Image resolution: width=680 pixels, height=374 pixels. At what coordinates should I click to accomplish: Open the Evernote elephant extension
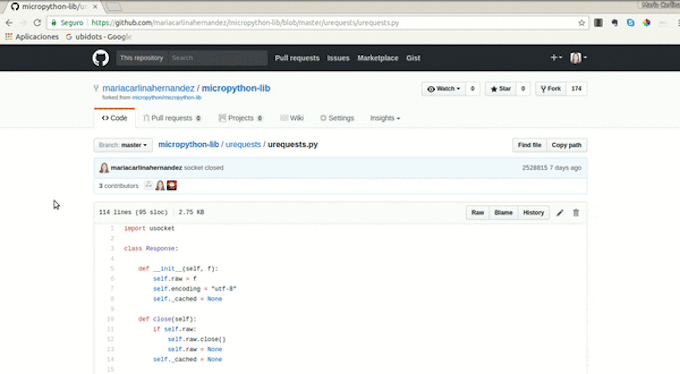[615, 23]
